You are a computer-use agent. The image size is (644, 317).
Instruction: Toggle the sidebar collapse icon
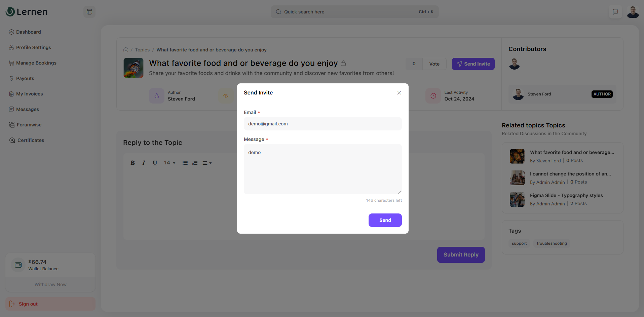tap(89, 12)
